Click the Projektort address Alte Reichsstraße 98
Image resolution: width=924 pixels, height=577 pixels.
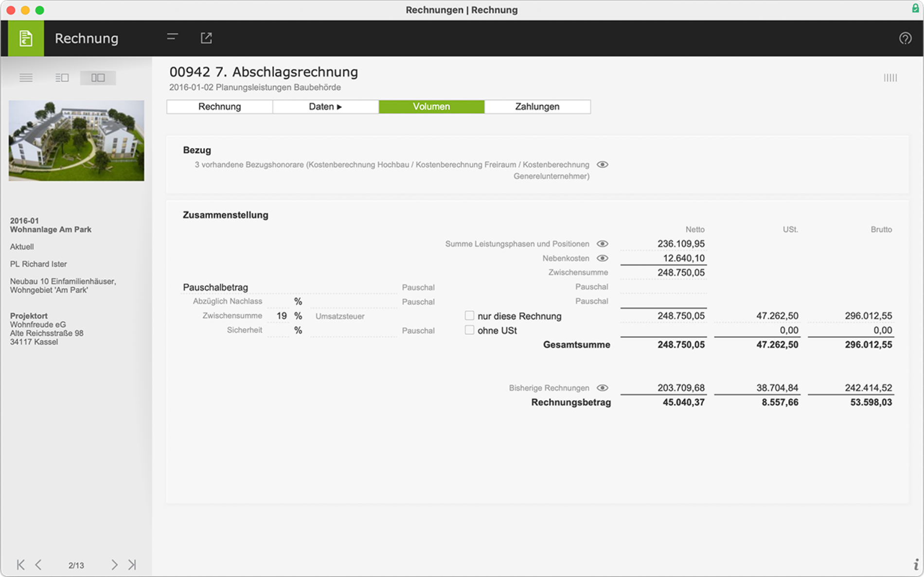[x=47, y=333]
